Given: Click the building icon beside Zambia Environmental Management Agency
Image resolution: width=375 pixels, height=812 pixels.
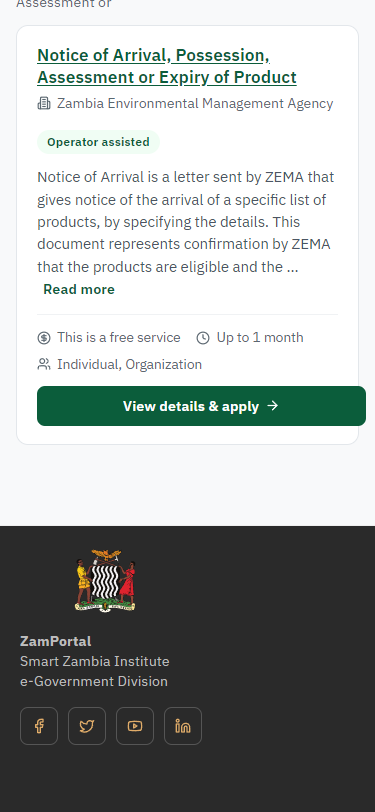Looking at the screenshot, I should tap(44, 104).
